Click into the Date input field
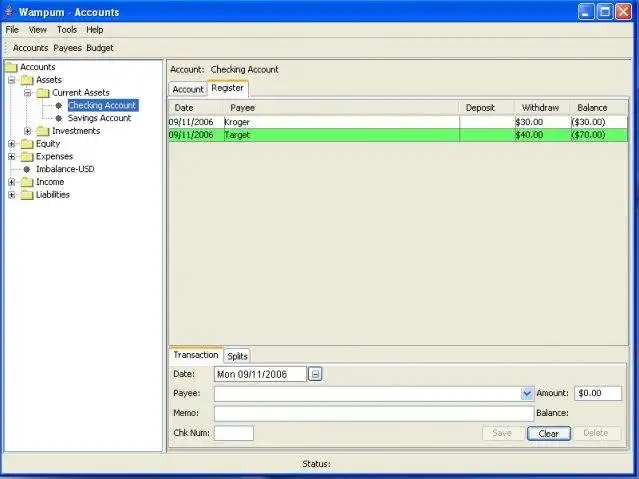The width and height of the screenshot is (639, 479). click(x=260, y=374)
